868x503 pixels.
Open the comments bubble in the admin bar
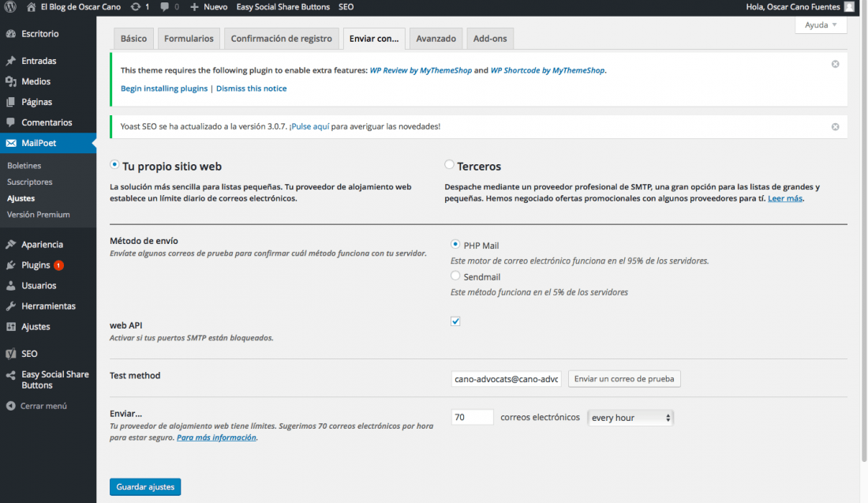pyautogui.click(x=164, y=6)
